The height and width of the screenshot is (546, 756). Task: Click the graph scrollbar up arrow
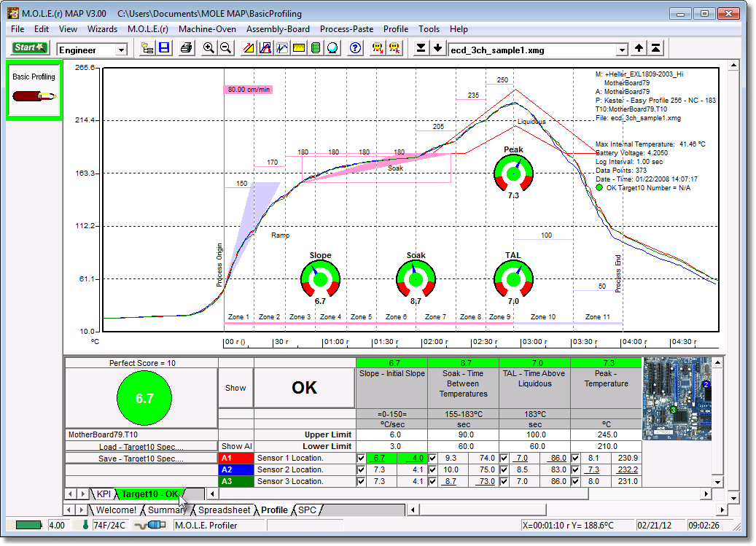point(733,66)
